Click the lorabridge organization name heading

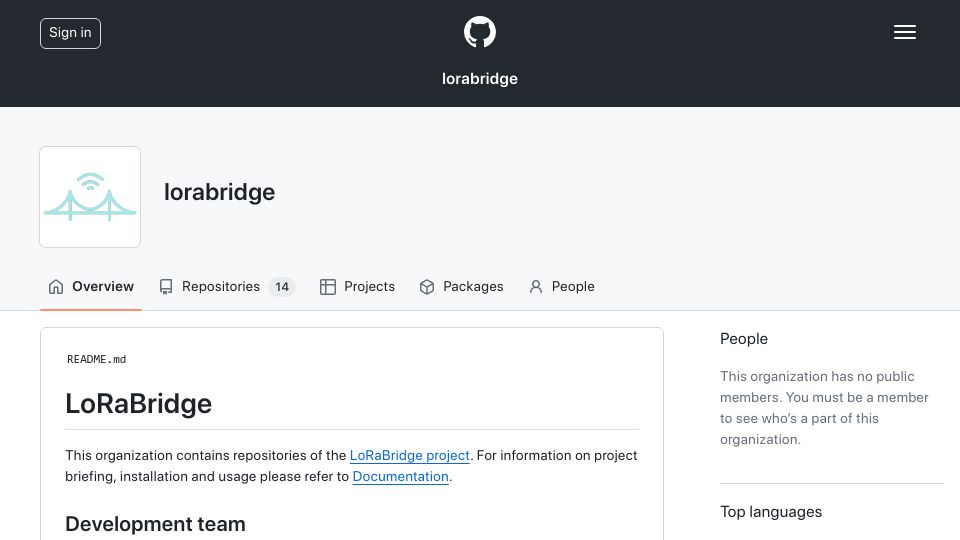coord(219,192)
